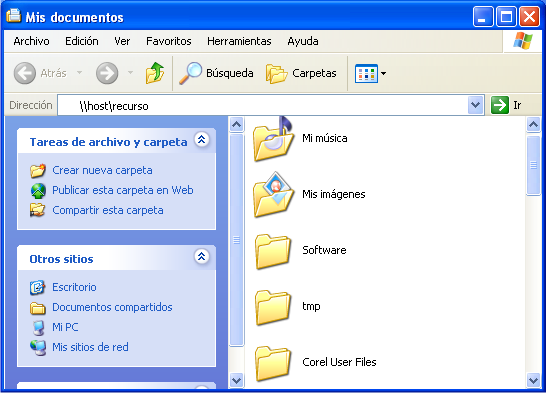Click Crear nueva carpeta link

pos(102,170)
